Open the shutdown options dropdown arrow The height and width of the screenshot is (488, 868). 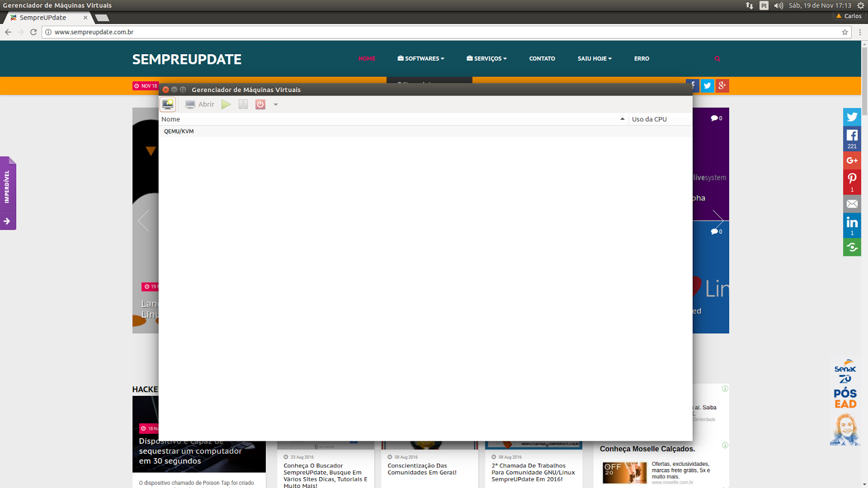(x=276, y=105)
